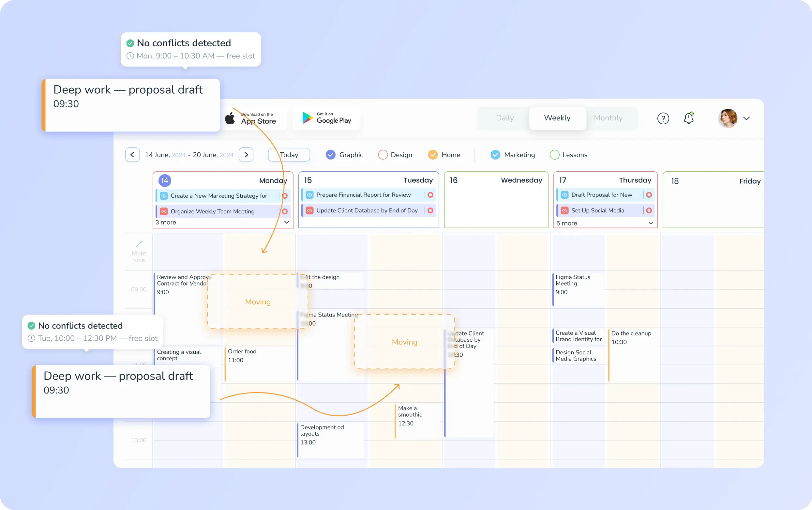Open Development od layouts 13:00 event
Screen dimensions: 812x510
coord(330,440)
